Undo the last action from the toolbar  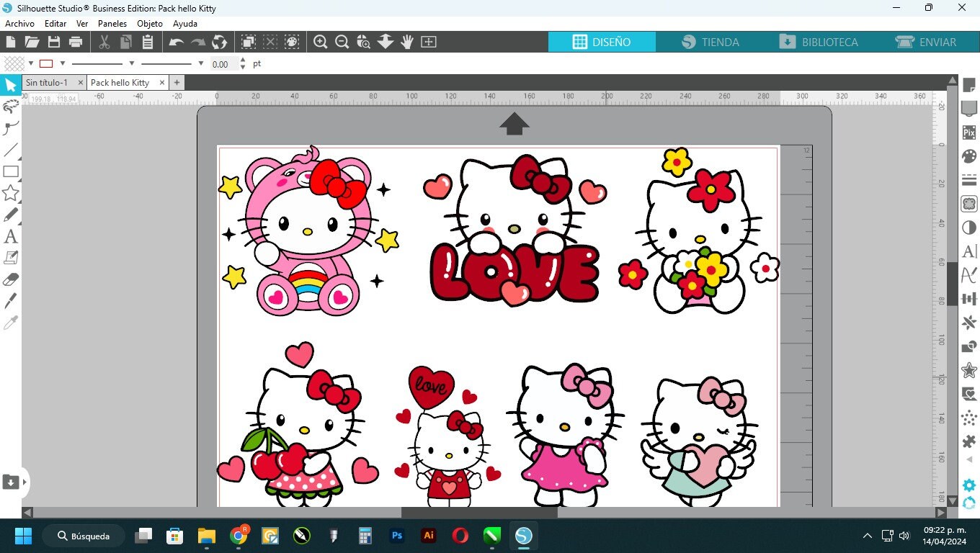pyautogui.click(x=175, y=42)
